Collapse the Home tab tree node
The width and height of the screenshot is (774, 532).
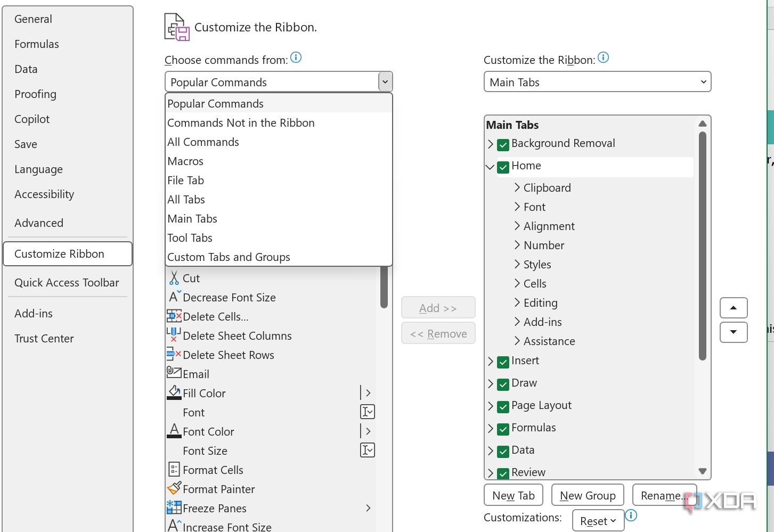click(x=490, y=167)
